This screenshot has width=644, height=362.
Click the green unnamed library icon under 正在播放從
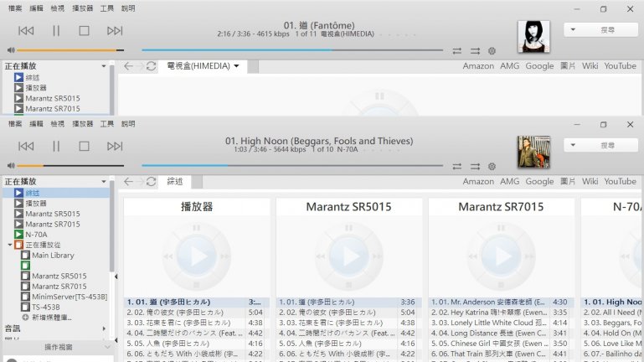click(25, 266)
